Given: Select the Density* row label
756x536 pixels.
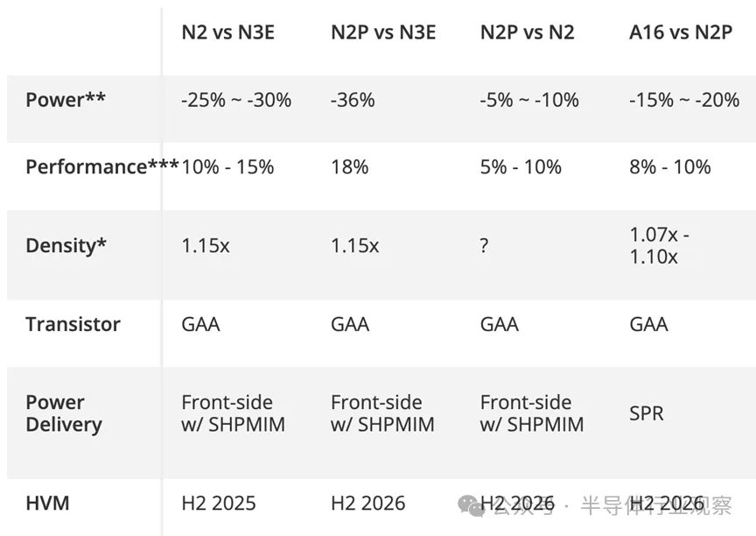Looking at the screenshot, I should click(66, 245).
